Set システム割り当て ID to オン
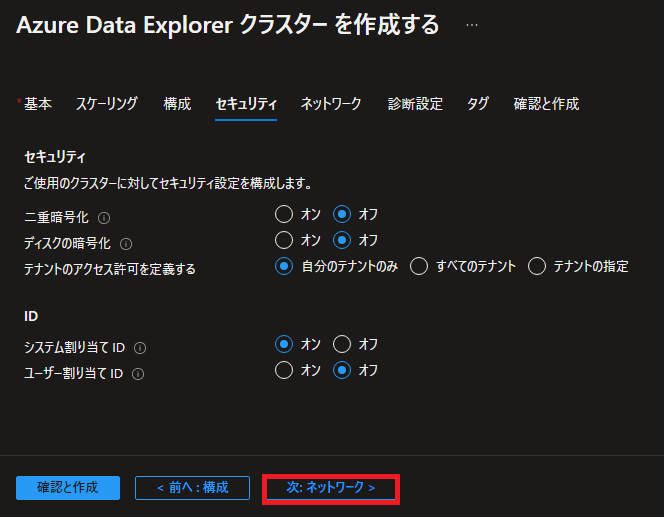664x517 pixels. coord(284,344)
